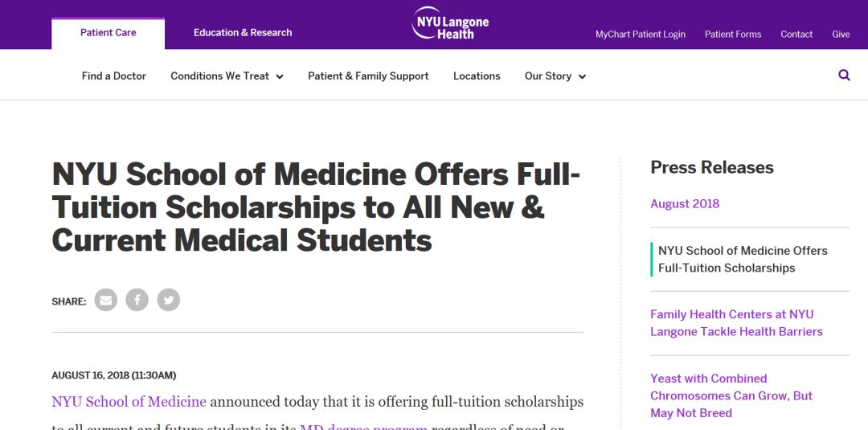Open Find a Doctor menu item
868x430 pixels.
[x=114, y=76]
